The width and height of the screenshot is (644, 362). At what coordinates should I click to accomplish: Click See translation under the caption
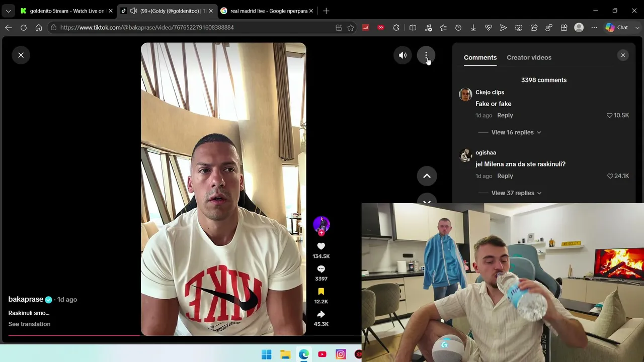(29, 324)
